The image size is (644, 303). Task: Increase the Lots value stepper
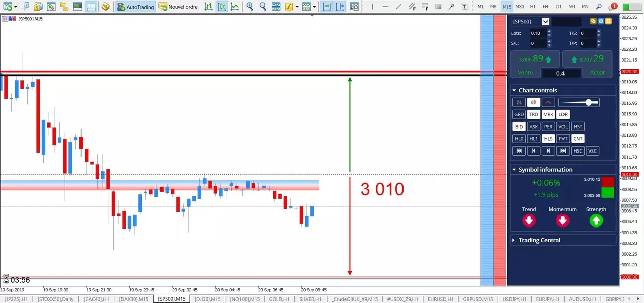549,31
